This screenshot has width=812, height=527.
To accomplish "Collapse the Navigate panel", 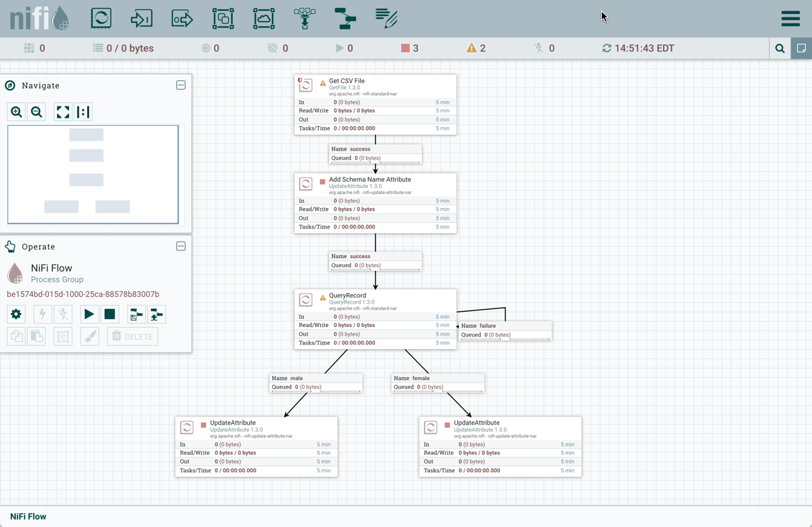I will point(181,85).
